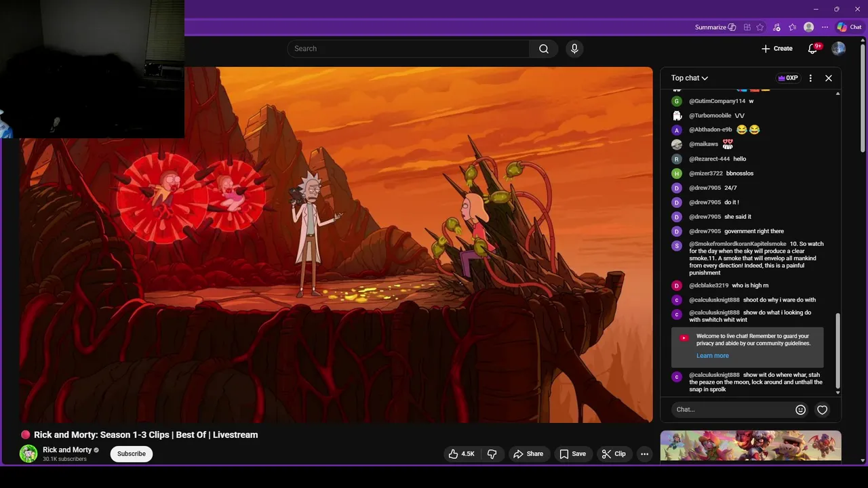Activate voice search microphone icon
Viewport: 868px width, 488px height.
coord(574,49)
